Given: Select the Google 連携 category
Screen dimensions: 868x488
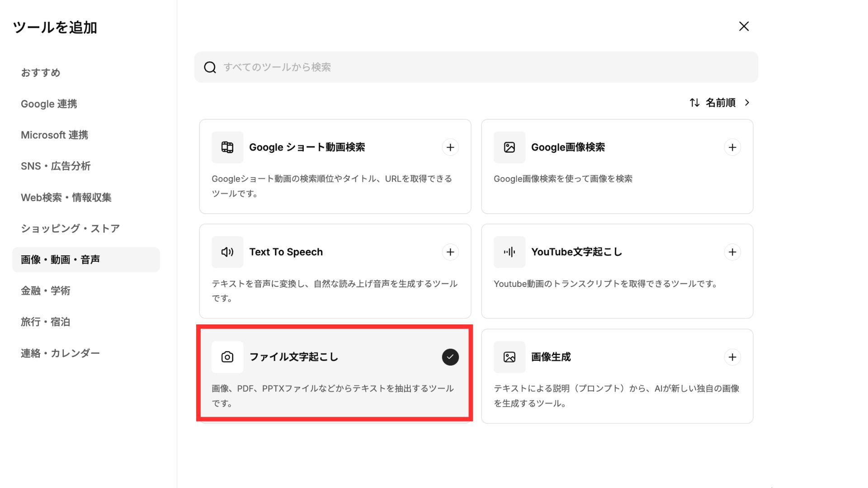Looking at the screenshot, I should pyautogui.click(x=49, y=104).
